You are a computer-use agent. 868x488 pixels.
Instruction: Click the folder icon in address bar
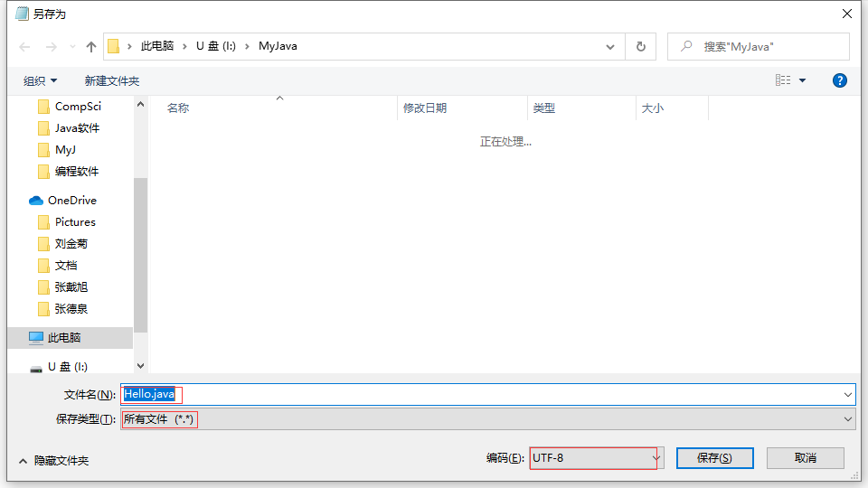pos(114,46)
